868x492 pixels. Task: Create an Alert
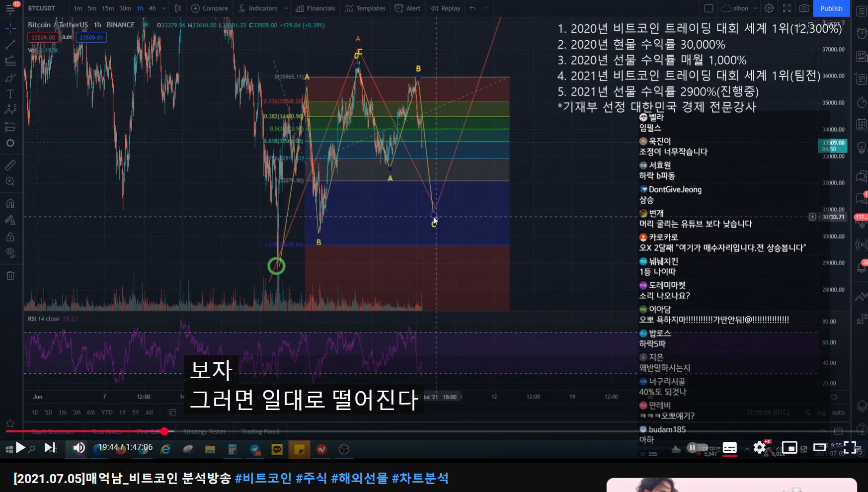tap(407, 8)
